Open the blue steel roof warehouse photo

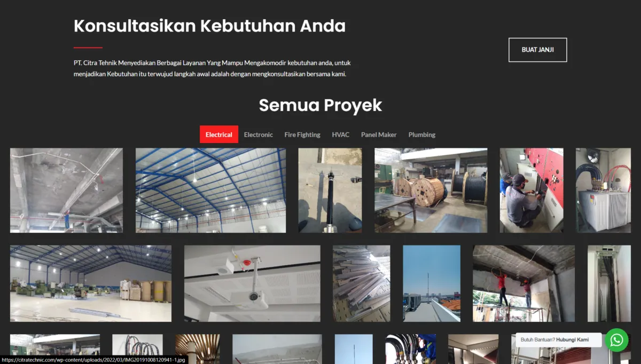[210, 190]
